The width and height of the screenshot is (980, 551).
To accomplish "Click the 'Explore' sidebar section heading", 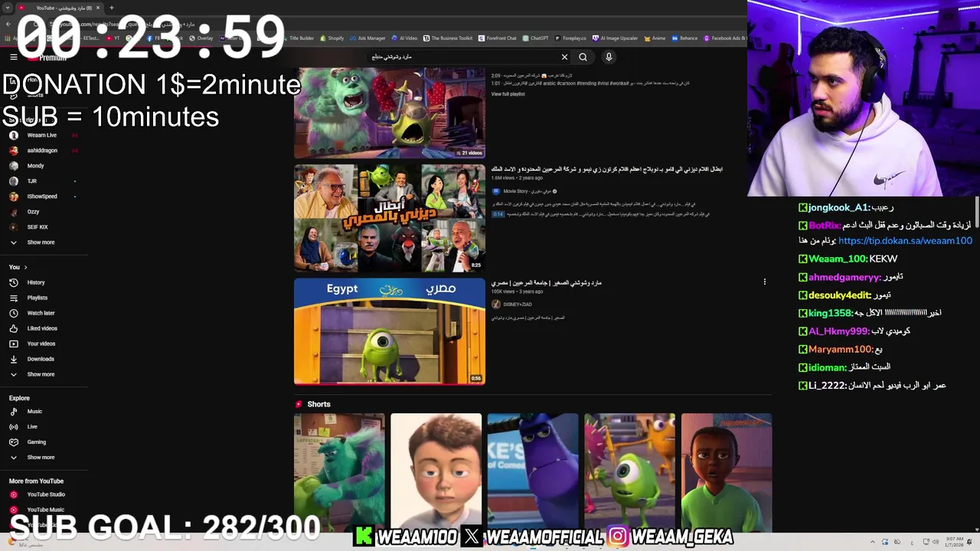I will coord(19,398).
